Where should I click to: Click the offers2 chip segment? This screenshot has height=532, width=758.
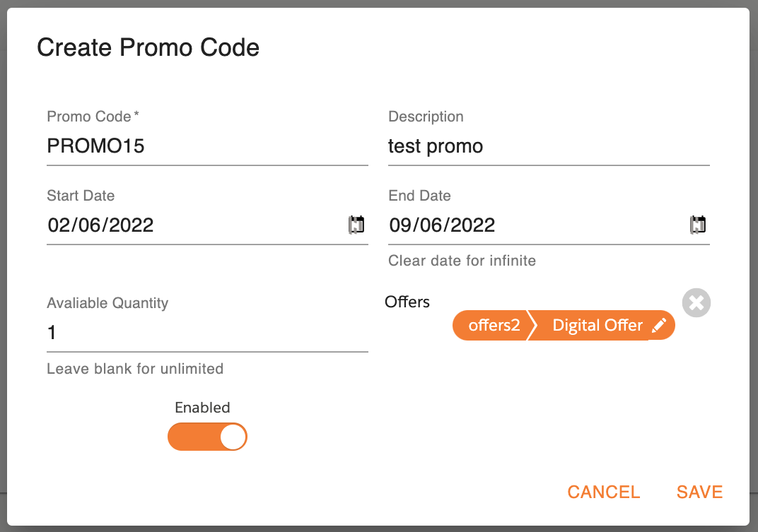click(x=494, y=326)
